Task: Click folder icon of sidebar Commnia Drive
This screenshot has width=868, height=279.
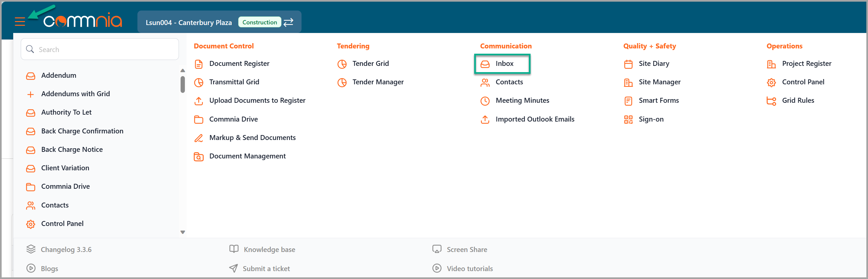Action: click(x=30, y=187)
